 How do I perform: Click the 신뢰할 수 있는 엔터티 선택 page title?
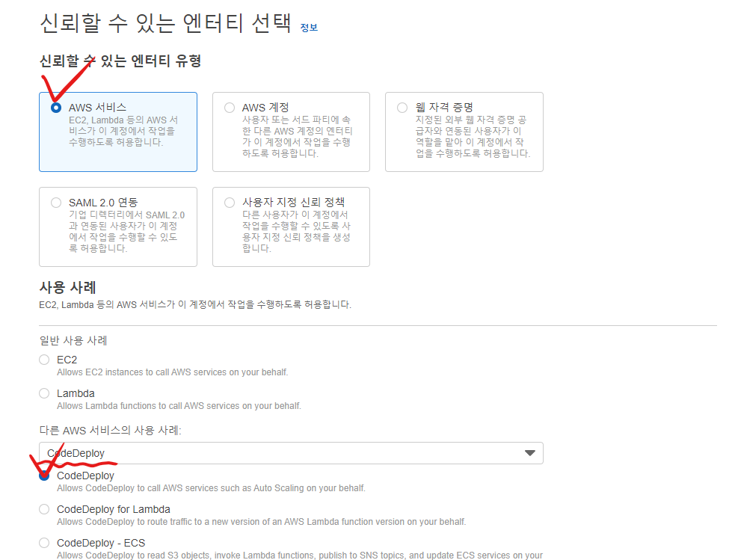[x=165, y=23]
